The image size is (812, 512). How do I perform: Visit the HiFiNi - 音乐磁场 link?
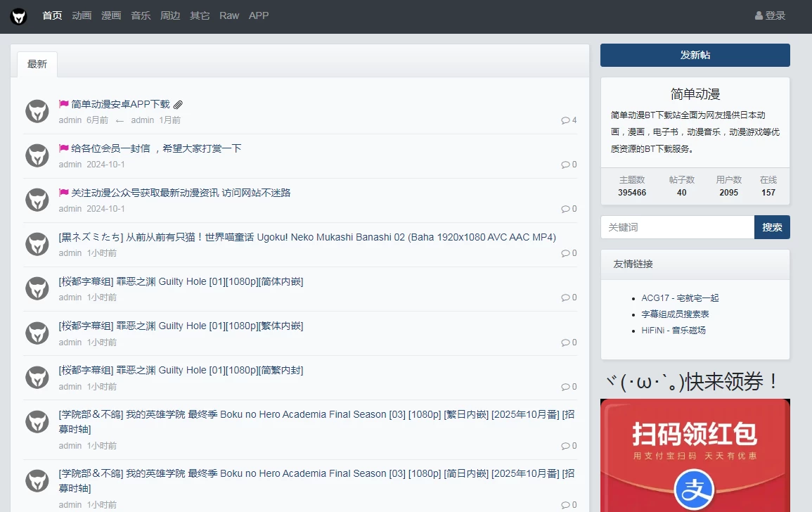click(673, 331)
